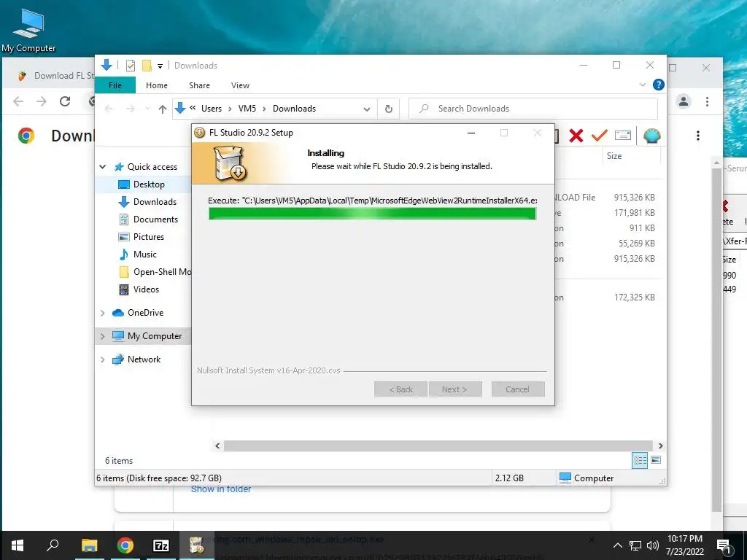747x560 pixels.
Task: Open Windows Start menu
Action: point(18,545)
